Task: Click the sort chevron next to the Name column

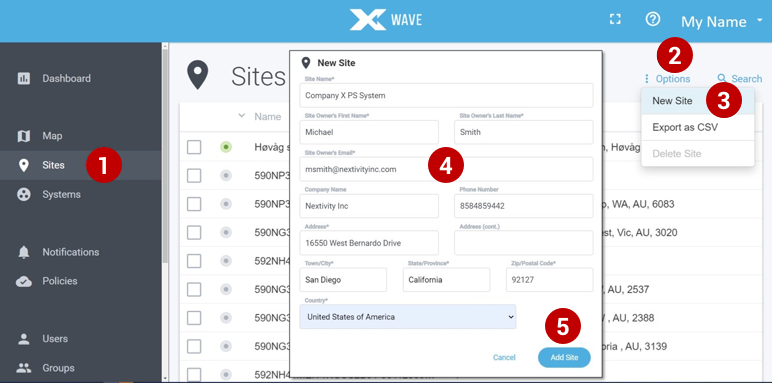Action: tap(241, 116)
